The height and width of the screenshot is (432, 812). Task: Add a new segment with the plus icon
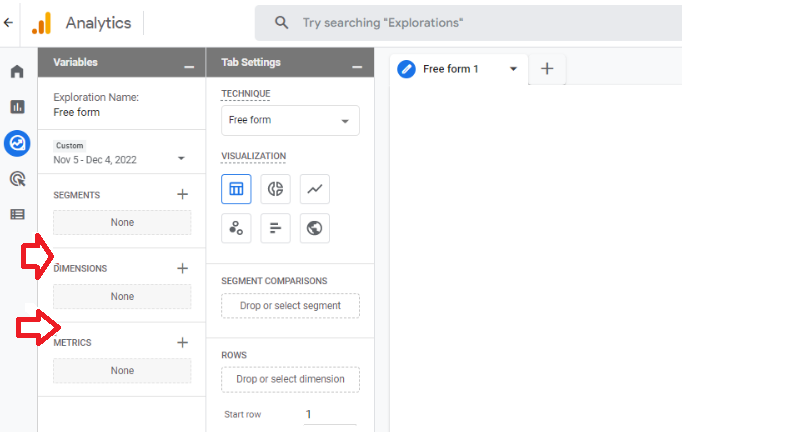point(182,194)
